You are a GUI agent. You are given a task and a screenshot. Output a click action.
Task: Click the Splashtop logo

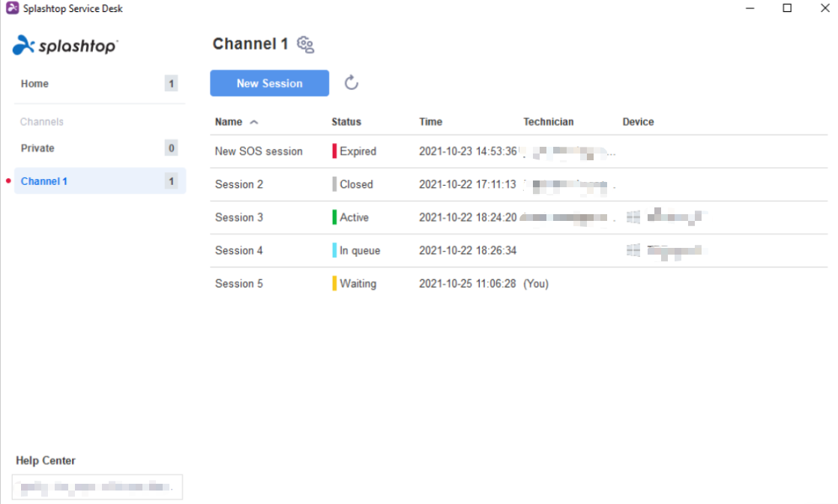coord(64,46)
